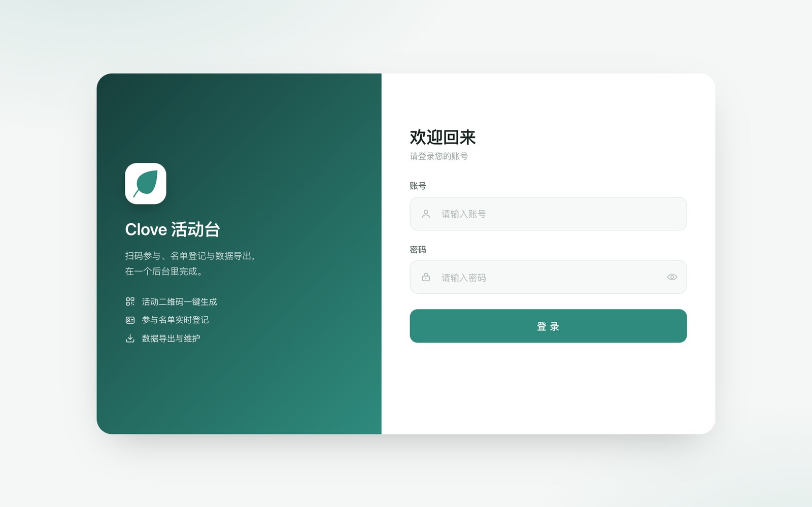Screen dimensions: 812x507
Task: Click the Clove 活动台 title
Action: (x=173, y=229)
